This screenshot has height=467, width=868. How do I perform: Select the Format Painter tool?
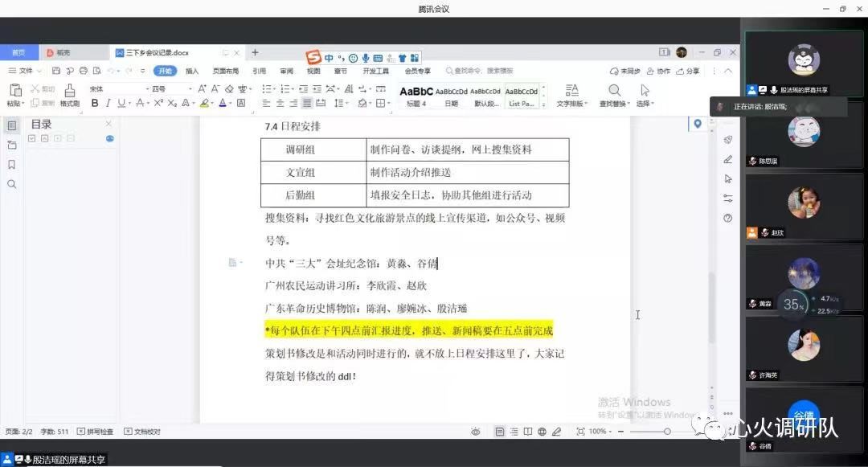[x=70, y=94]
